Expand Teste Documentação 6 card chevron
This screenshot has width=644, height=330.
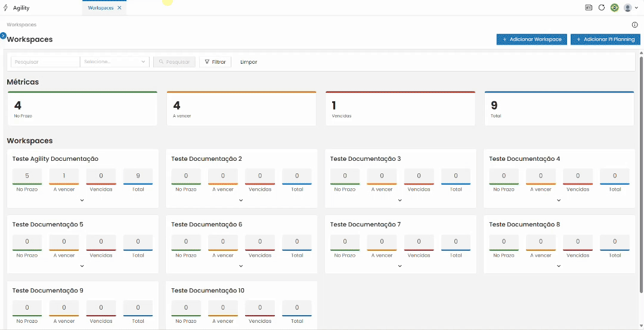pyautogui.click(x=241, y=266)
